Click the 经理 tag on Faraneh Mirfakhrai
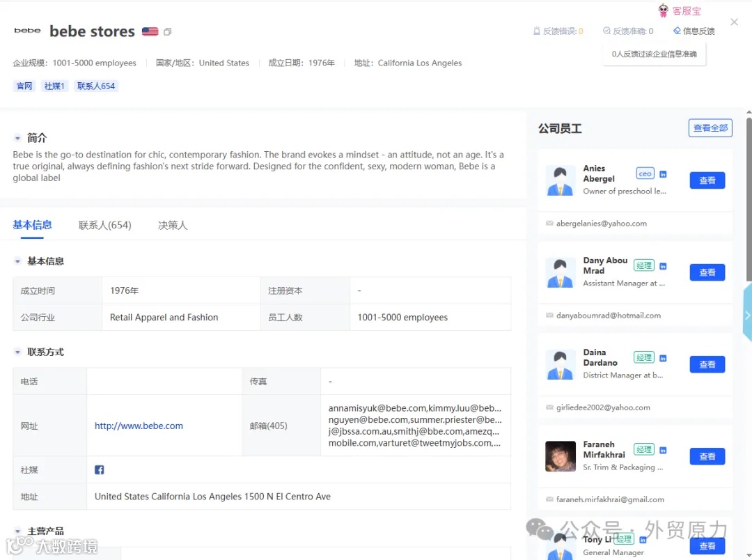 tap(644, 450)
